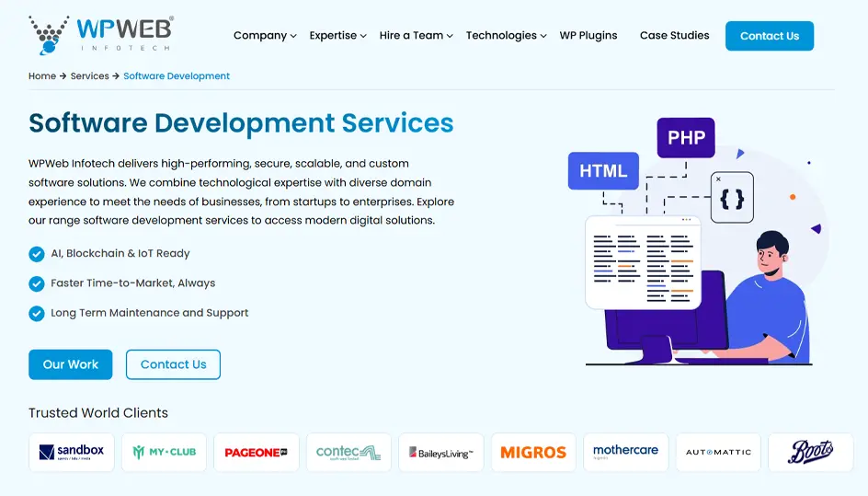Click the outlined Contact Us button
The height and width of the screenshot is (496, 868).
coord(173,364)
